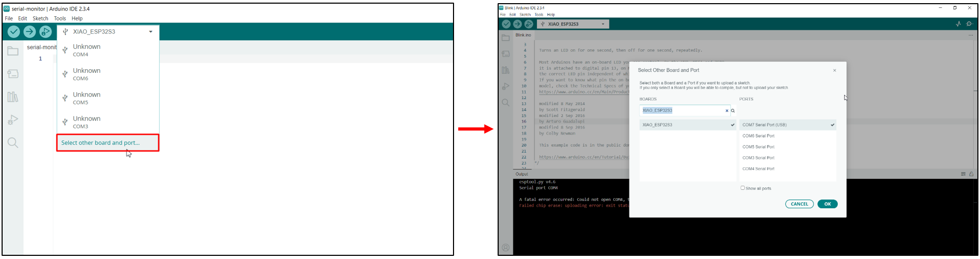Image resolution: width=980 pixels, height=259 pixels.
Task: Open Tools menu in serial-monitor window
Action: (x=60, y=18)
